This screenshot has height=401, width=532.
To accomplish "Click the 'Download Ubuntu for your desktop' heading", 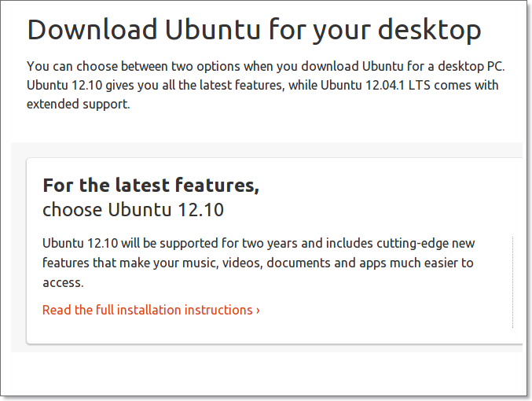I will point(254,31).
